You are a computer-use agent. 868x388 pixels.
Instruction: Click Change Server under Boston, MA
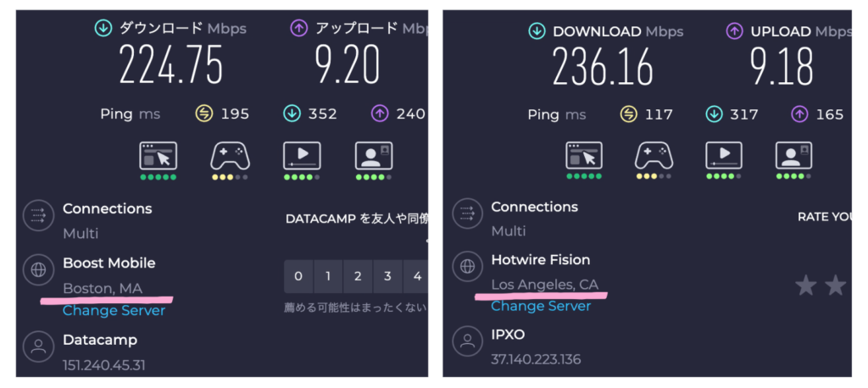(x=114, y=311)
